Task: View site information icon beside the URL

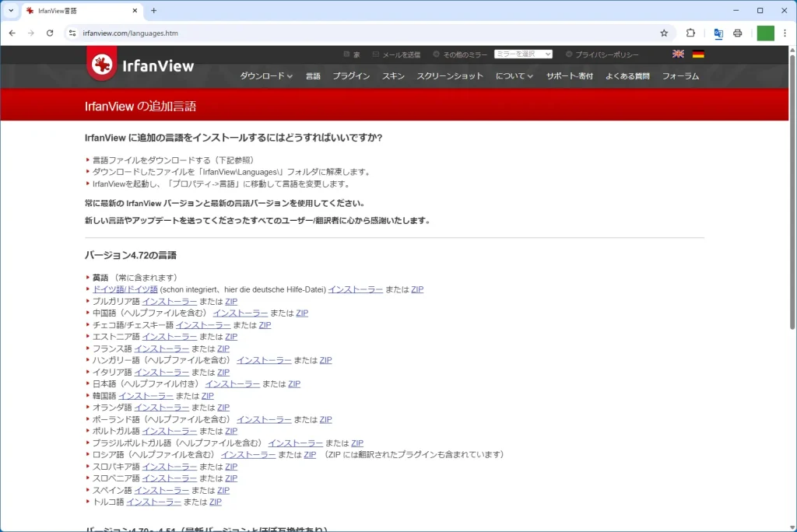Action: (72, 33)
